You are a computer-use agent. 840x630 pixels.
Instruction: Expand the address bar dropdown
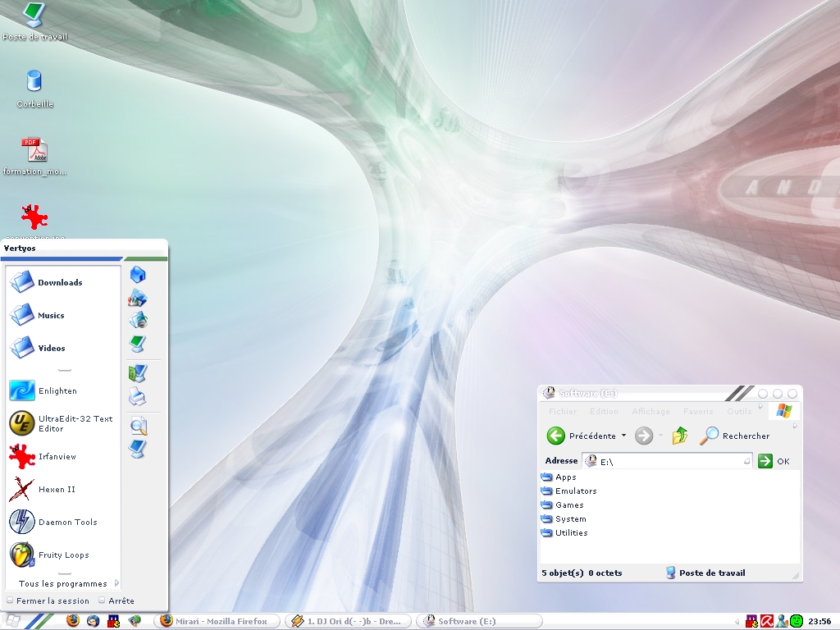[x=746, y=461]
